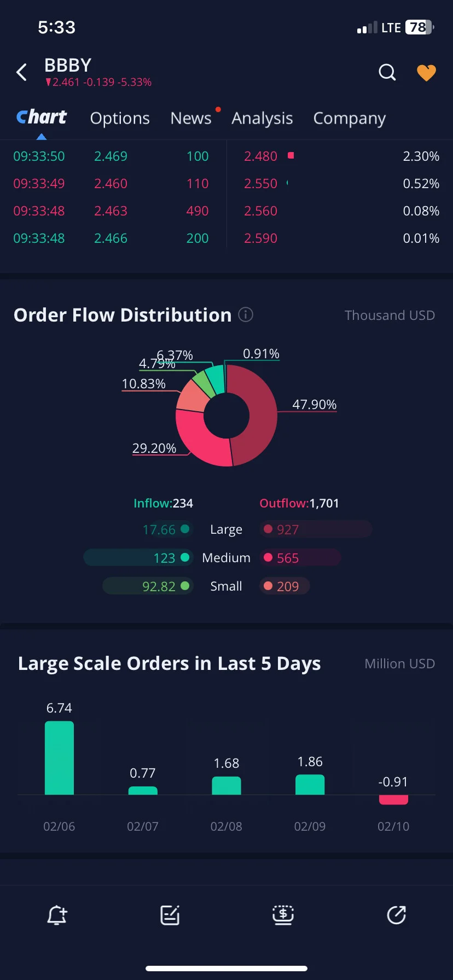Screen dimensions: 453x980
Task: Tap the dollar trade icon in bottom bar
Action: click(x=283, y=914)
